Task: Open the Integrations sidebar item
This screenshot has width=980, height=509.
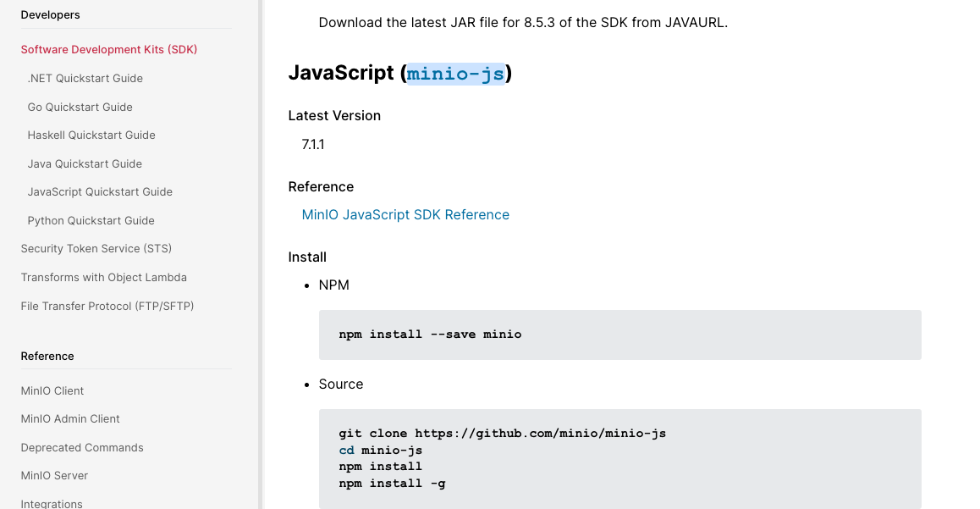Action: pos(52,504)
